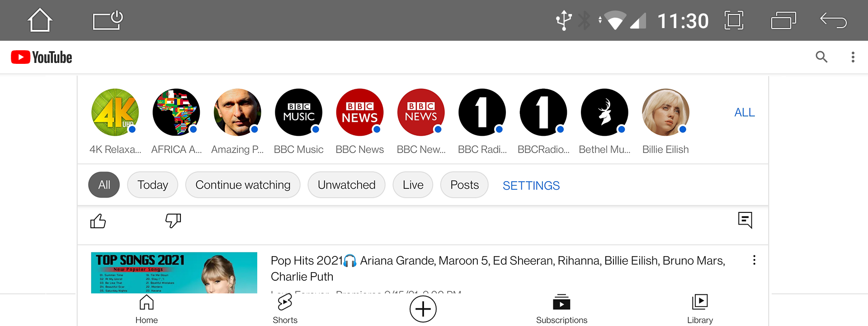Open the comments icon on the post

[x=745, y=220]
